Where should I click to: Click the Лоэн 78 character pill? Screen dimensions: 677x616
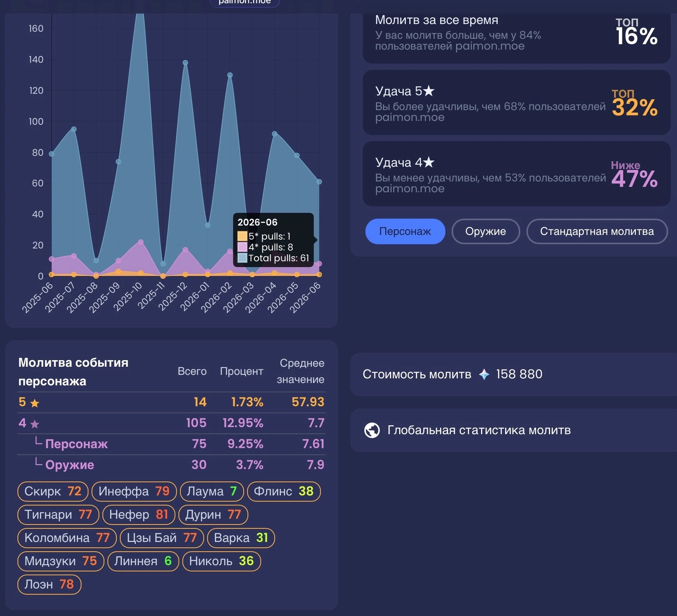[49, 584]
